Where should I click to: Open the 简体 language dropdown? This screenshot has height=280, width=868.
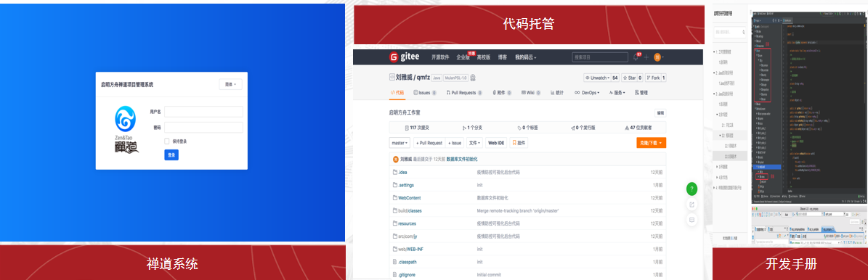tap(230, 85)
